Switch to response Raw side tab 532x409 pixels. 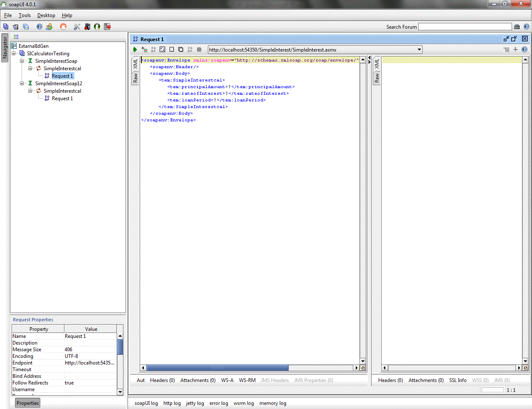[x=377, y=78]
